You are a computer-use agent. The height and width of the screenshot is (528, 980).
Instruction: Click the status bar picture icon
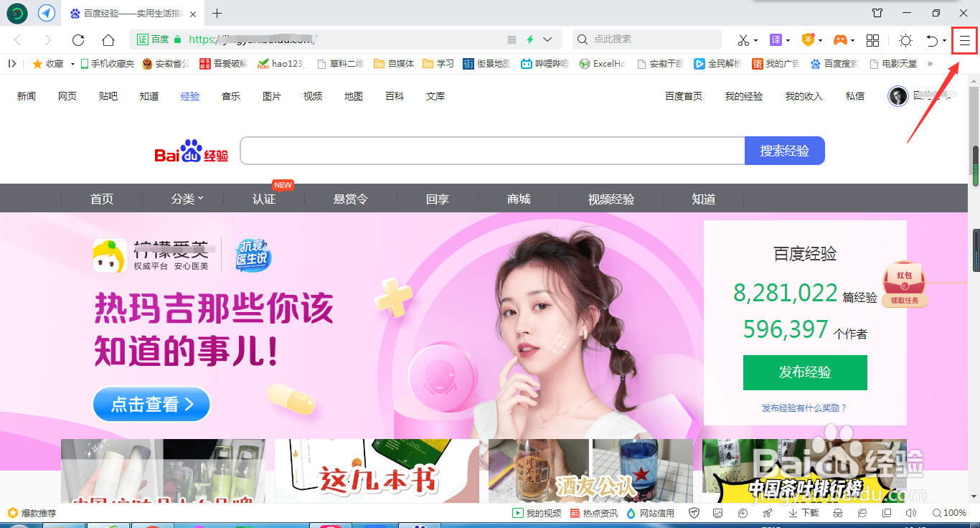pos(718,513)
